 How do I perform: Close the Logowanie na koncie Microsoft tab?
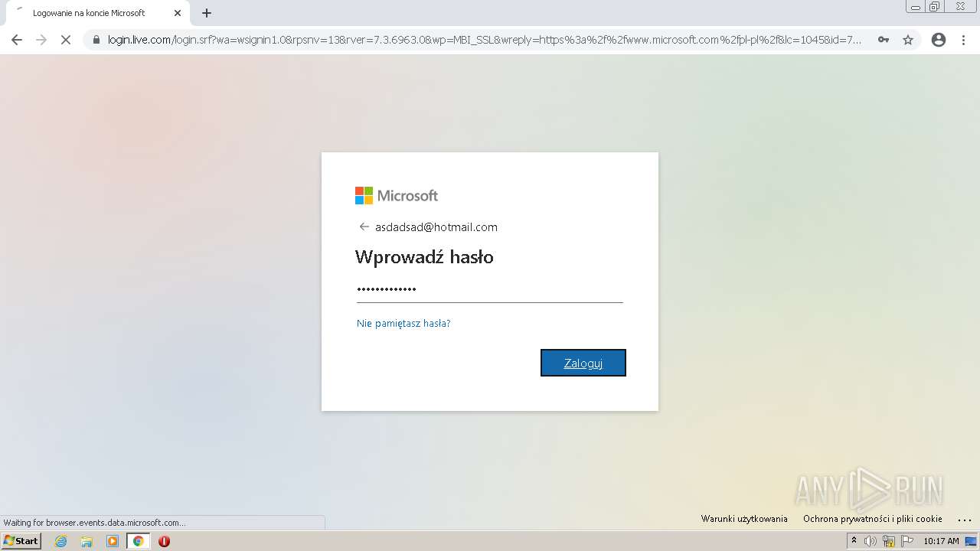(178, 13)
